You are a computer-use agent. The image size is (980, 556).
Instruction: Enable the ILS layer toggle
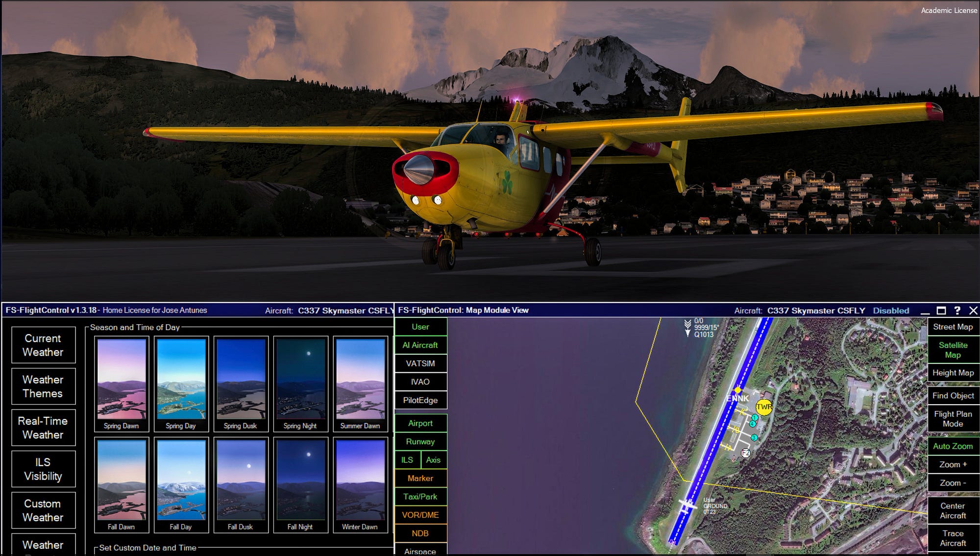[407, 460]
